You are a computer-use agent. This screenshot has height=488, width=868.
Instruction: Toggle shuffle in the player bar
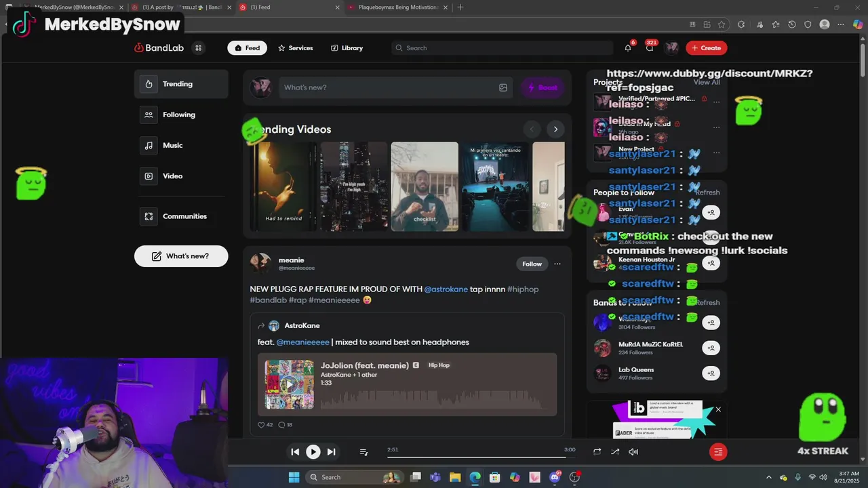pyautogui.click(x=615, y=452)
